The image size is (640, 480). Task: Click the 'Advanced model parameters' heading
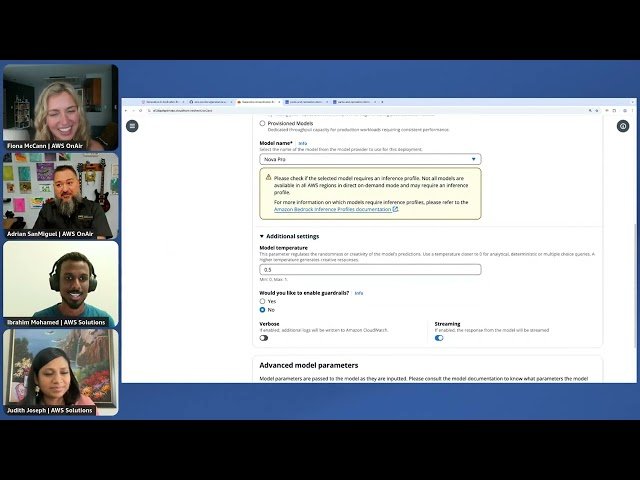coord(309,365)
